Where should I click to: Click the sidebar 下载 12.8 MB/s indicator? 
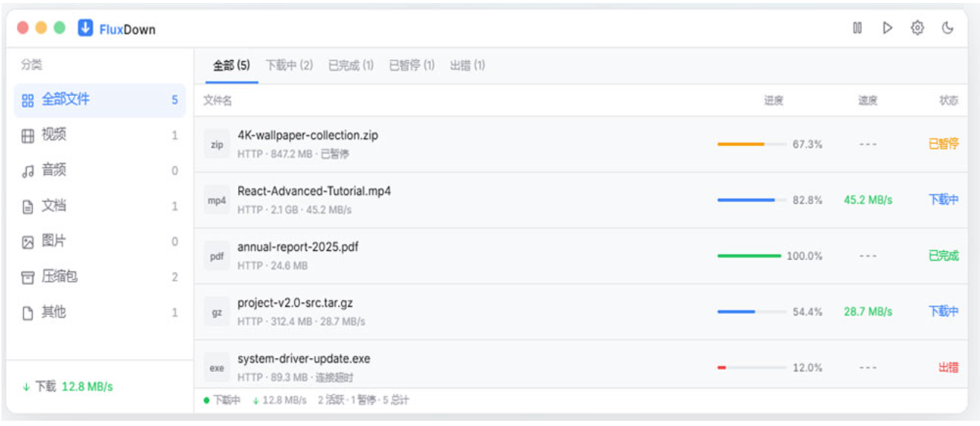(67, 387)
